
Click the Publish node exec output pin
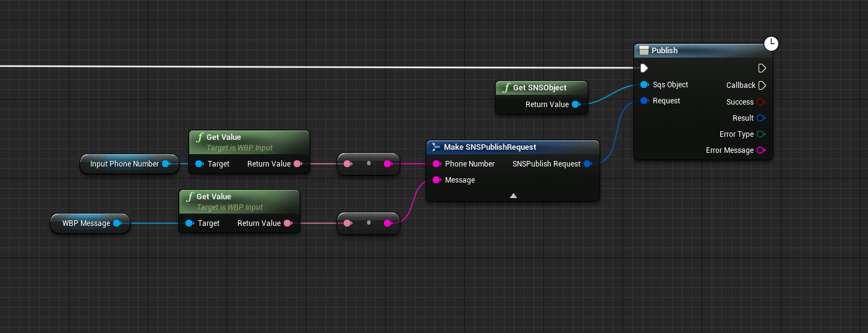[762, 68]
